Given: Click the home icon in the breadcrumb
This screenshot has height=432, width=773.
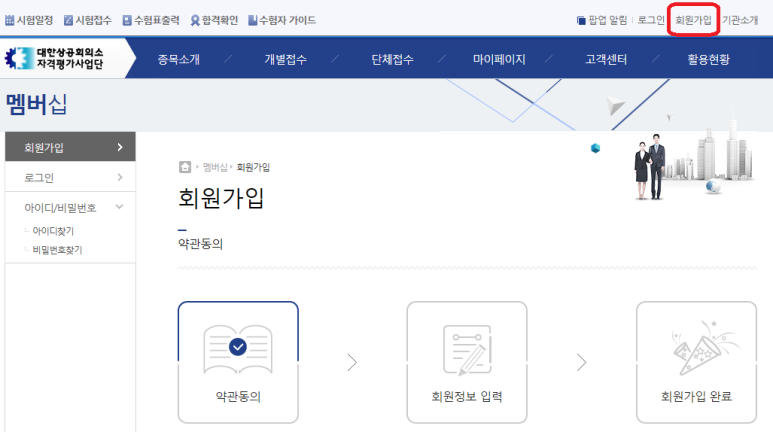Looking at the screenshot, I should tap(185, 167).
